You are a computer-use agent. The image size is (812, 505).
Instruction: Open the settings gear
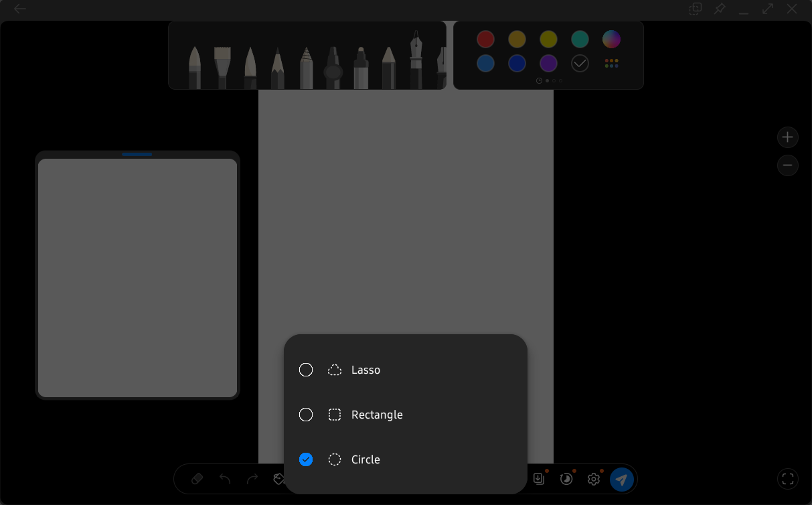pyautogui.click(x=593, y=479)
